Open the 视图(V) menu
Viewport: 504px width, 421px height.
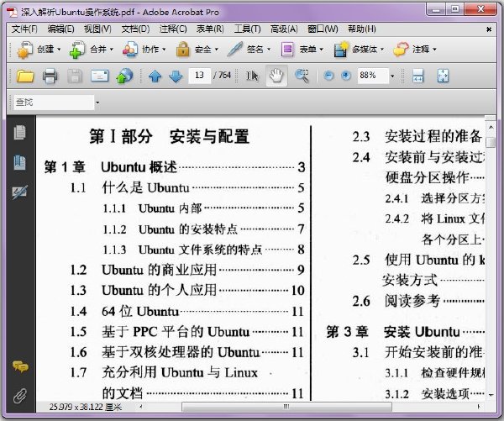click(97, 29)
